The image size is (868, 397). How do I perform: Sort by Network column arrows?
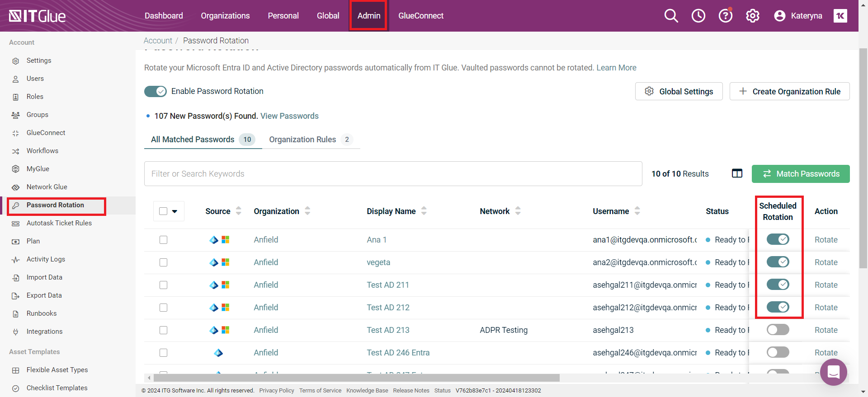[x=518, y=210]
